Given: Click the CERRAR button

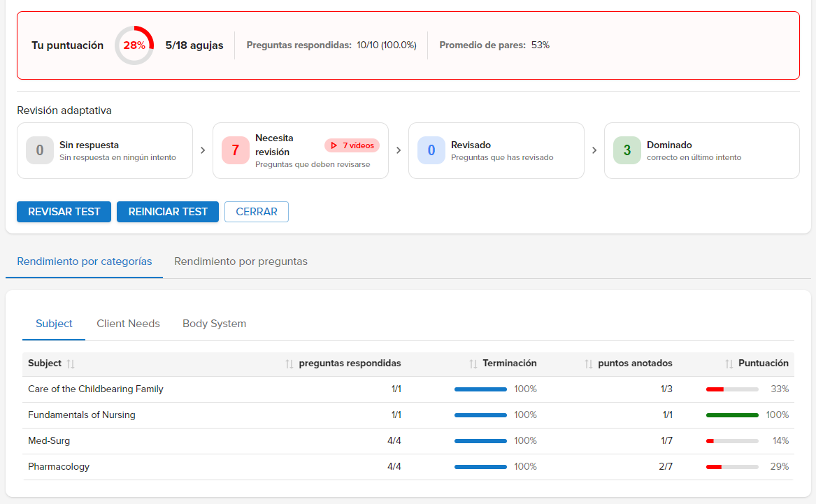Looking at the screenshot, I should coord(257,212).
